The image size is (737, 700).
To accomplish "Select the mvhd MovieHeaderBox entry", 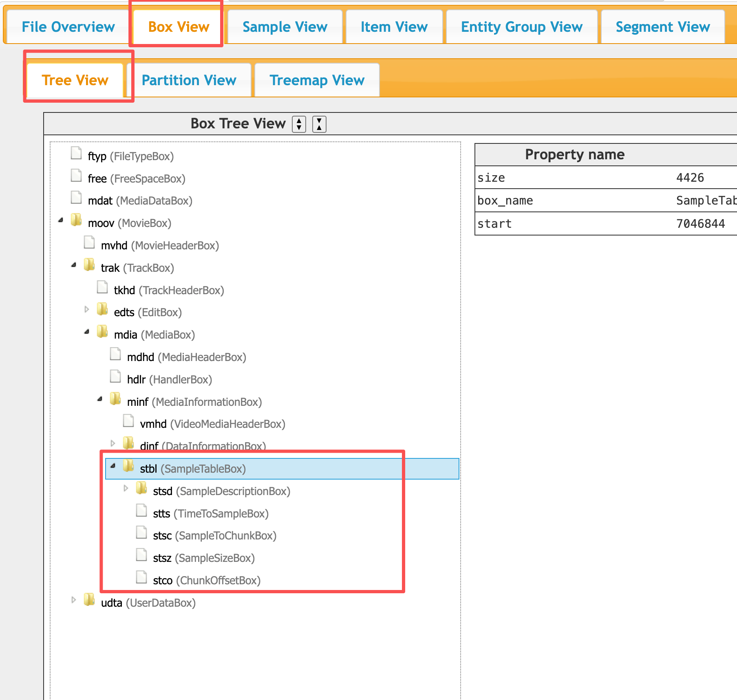I will (x=160, y=246).
